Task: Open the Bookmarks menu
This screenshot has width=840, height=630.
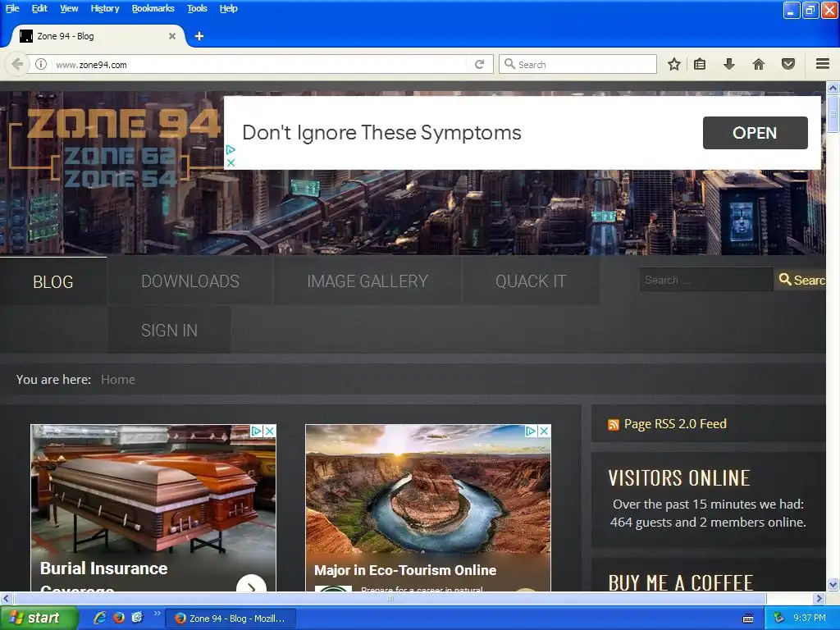Action: tap(153, 8)
